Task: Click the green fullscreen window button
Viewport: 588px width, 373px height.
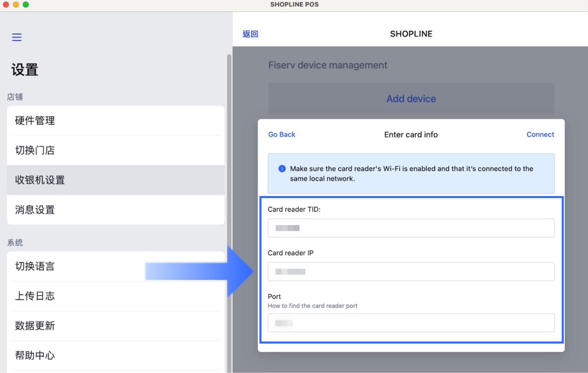Action: tap(26, 5)
